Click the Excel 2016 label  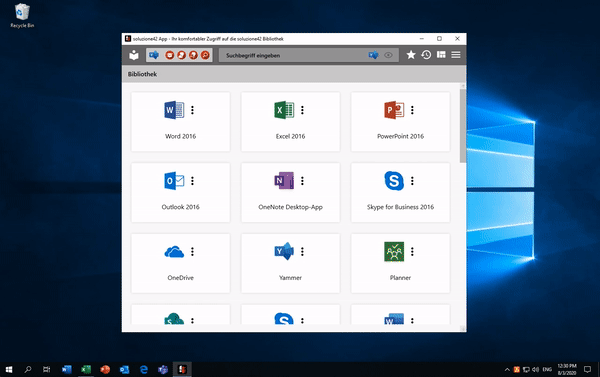[290, 136]
